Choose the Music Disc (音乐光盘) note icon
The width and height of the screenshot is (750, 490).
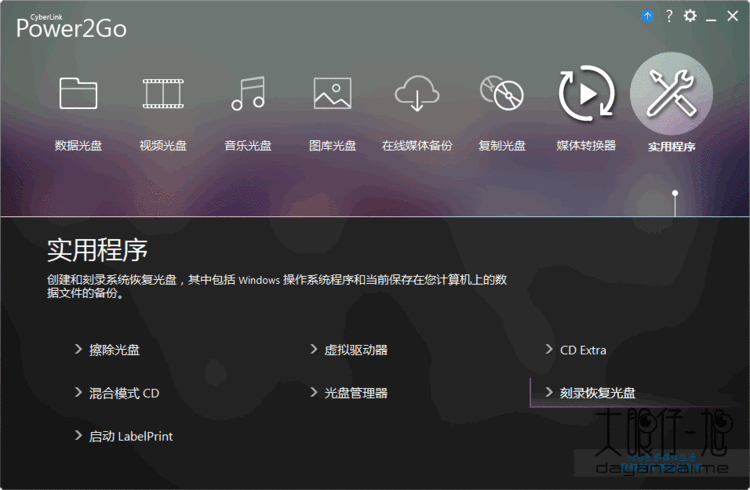(248, 93)
